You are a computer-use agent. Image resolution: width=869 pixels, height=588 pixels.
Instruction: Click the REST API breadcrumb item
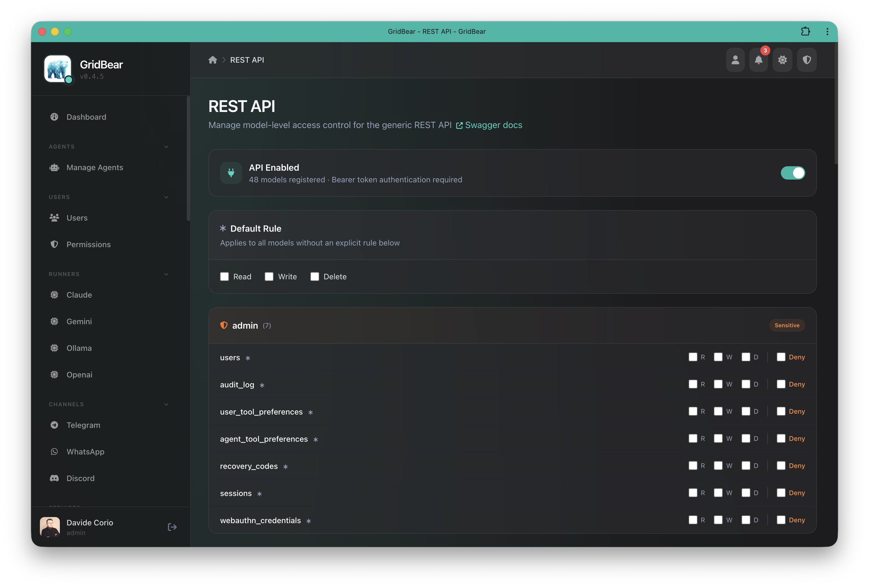tap(247, 60)
